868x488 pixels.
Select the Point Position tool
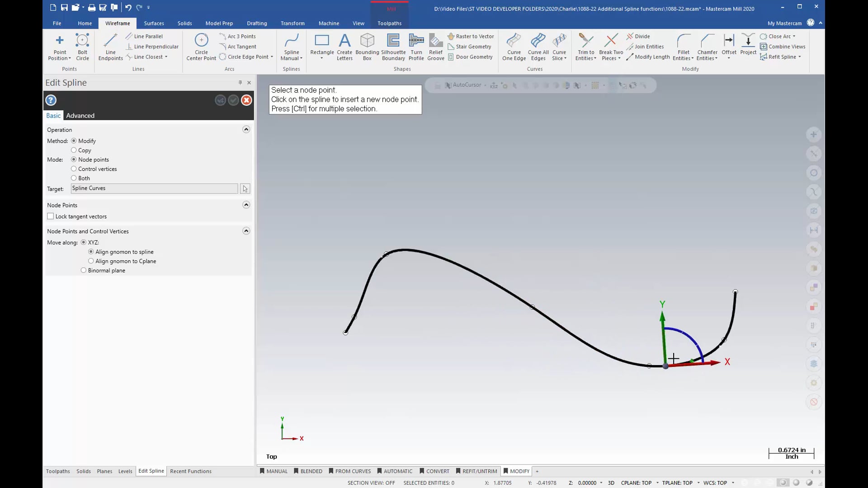tap(60, 47)
